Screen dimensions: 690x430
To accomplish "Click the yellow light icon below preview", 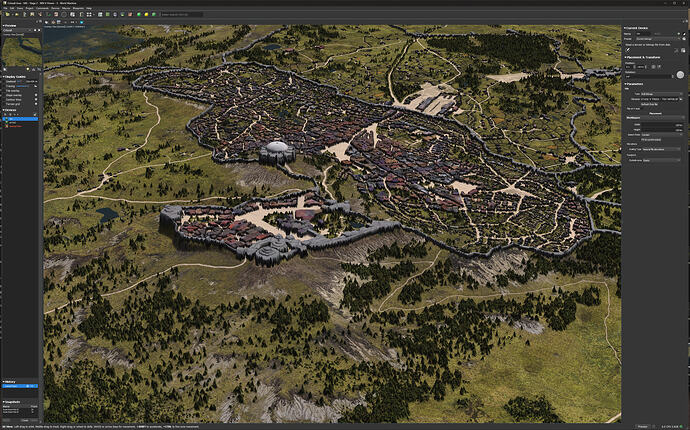I will point(28,69).
